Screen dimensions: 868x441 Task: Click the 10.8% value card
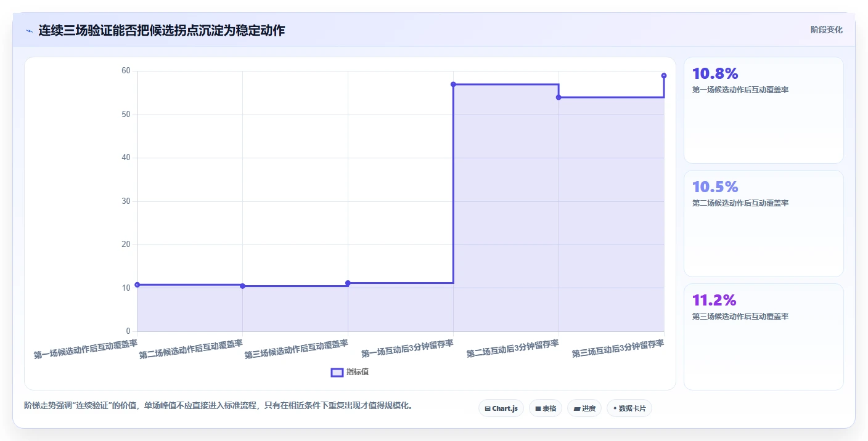tap(763, 110)
